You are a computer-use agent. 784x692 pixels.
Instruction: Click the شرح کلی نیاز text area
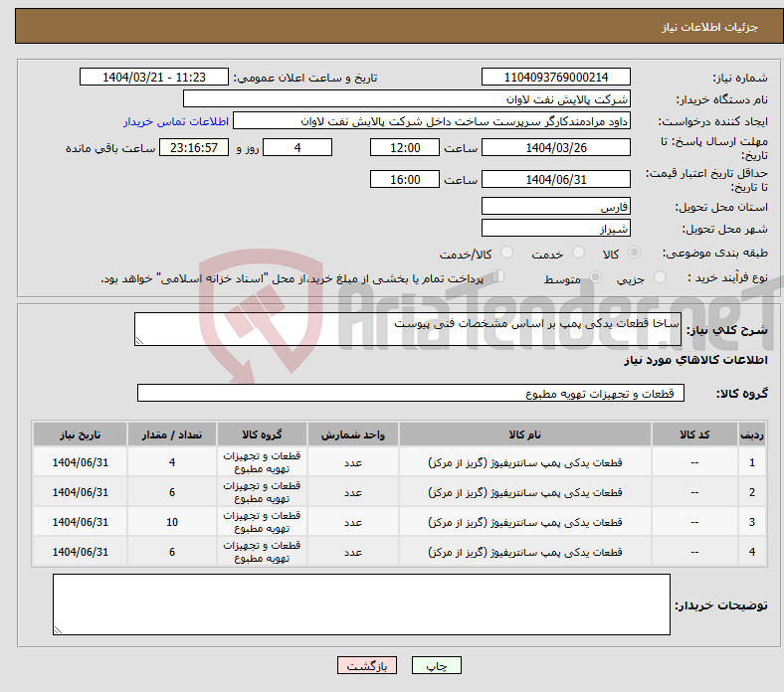pyautogui.click(x=408, y=331)
